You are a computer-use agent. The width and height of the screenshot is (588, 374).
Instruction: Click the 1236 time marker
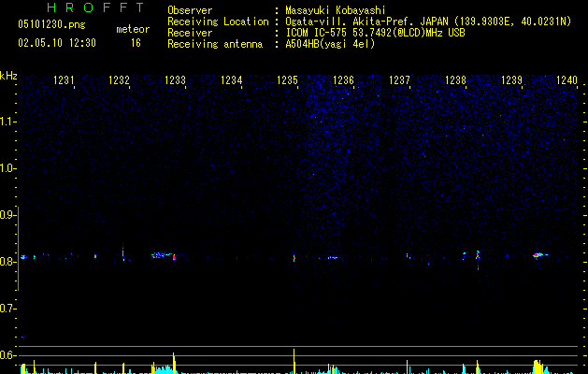pyautogui.click(x=343, y=80)
